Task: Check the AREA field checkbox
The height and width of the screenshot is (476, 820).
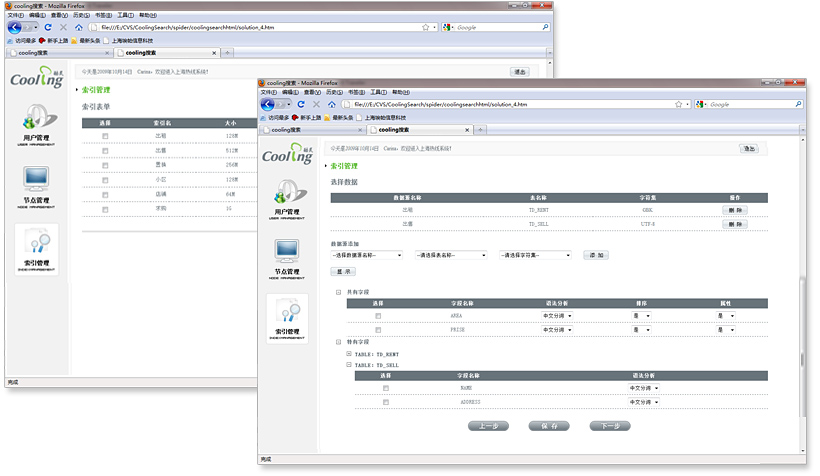Action: [378, 315]
